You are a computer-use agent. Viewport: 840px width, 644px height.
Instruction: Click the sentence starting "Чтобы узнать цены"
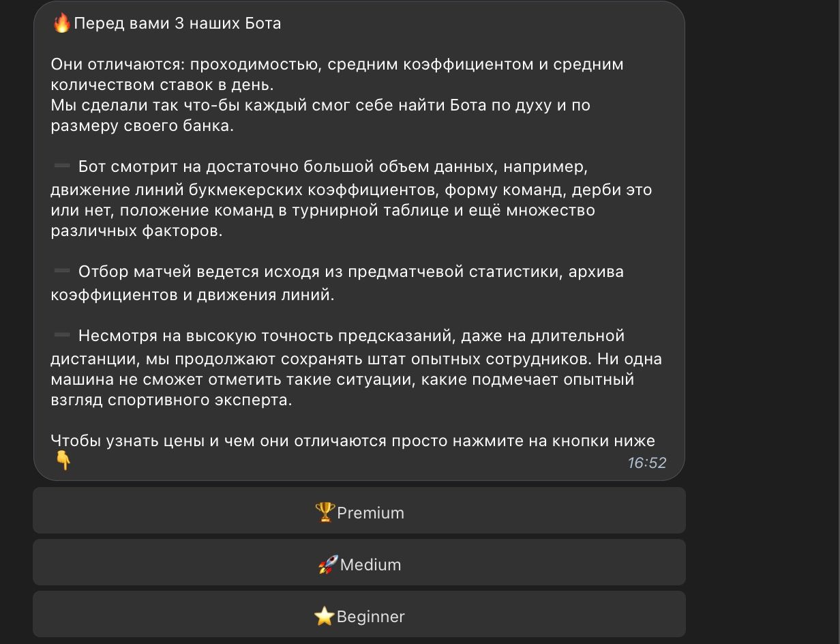click(x=353, y=441)
